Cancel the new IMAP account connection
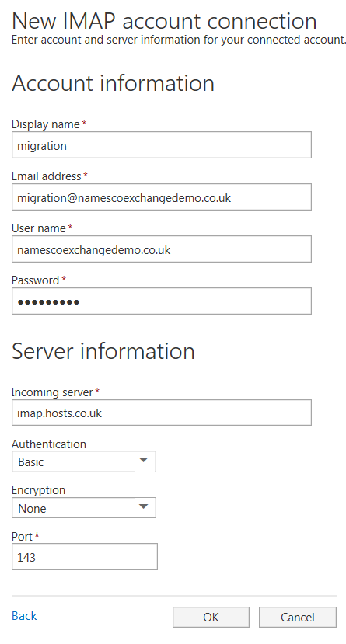The height and width of the screenshot is (644, 346). [298, 618]
